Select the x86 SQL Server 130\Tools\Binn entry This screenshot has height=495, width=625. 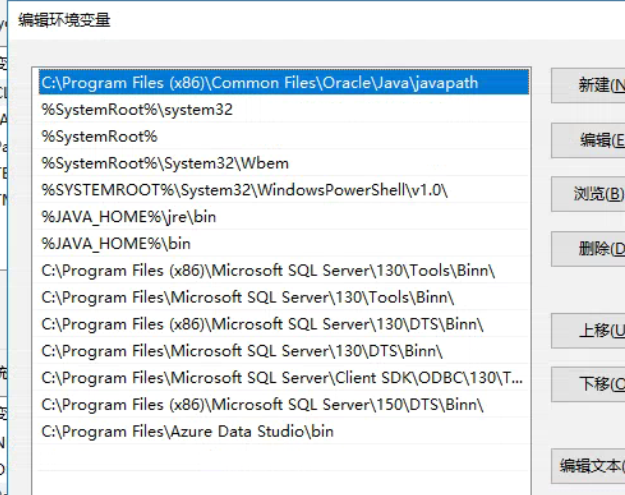click(268, 270)
